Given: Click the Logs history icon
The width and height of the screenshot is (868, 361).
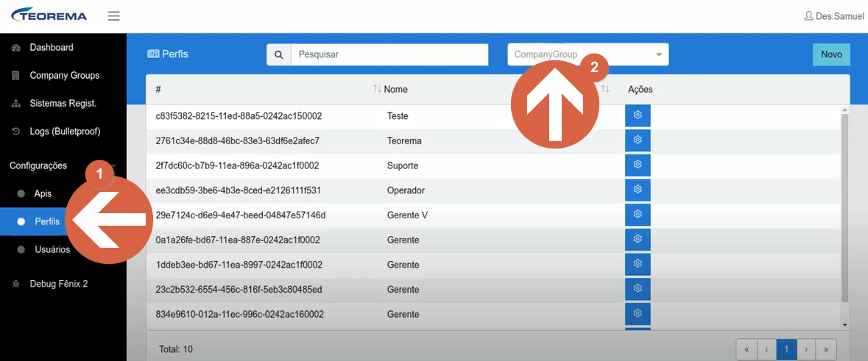Looking at the screenshot, I should click(x=16, y=132).
